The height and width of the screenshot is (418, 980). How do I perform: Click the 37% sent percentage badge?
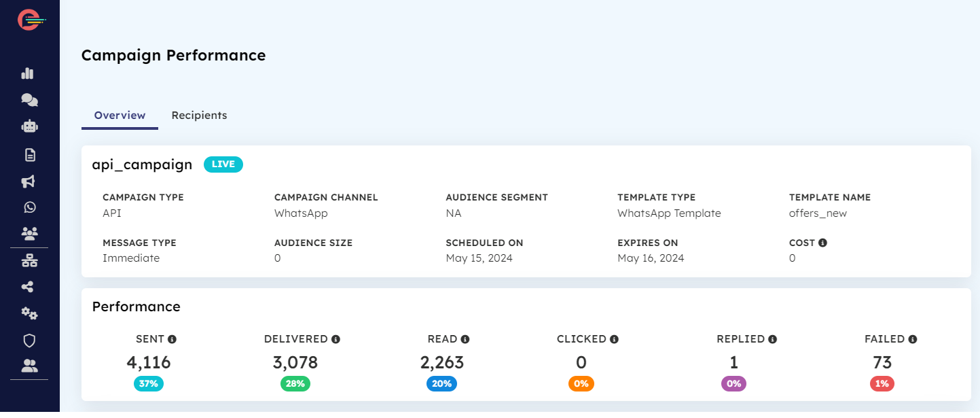[x=149, y=383]
